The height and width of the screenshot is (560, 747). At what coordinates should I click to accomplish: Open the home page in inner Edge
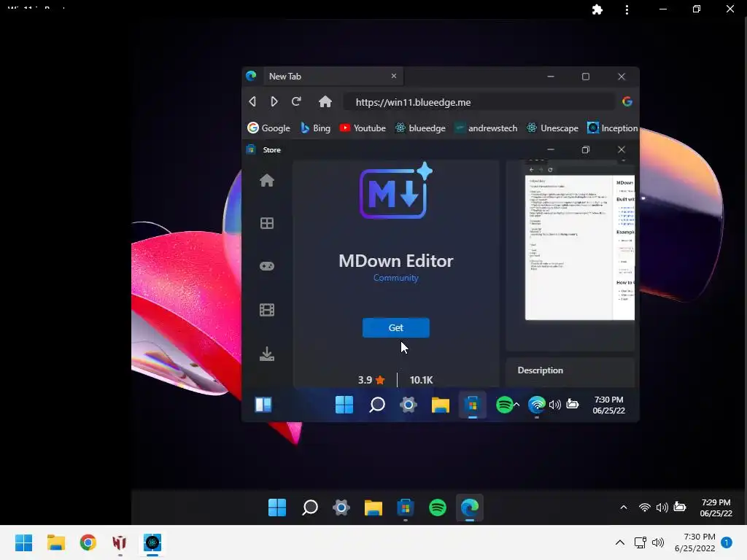coord(325,101)
